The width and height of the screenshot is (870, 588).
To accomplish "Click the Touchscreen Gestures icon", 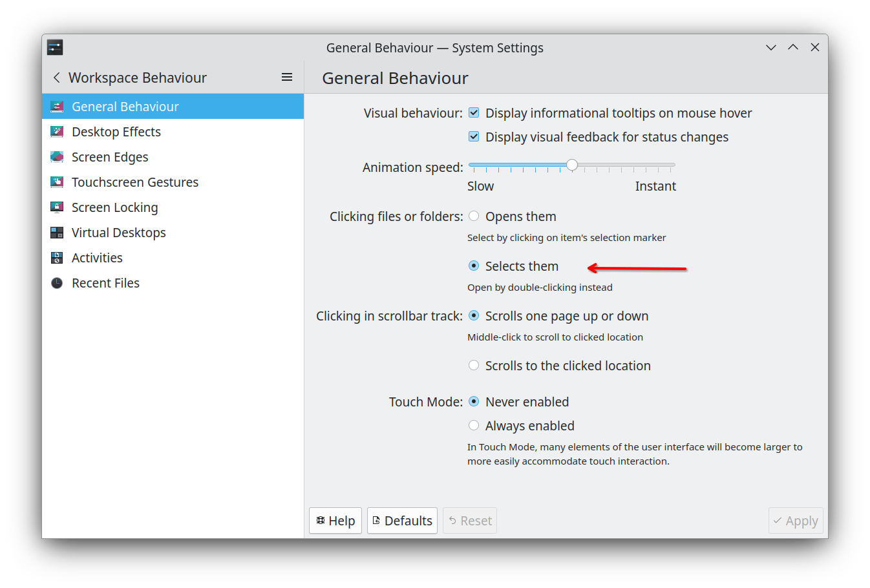I will [57, 182].
